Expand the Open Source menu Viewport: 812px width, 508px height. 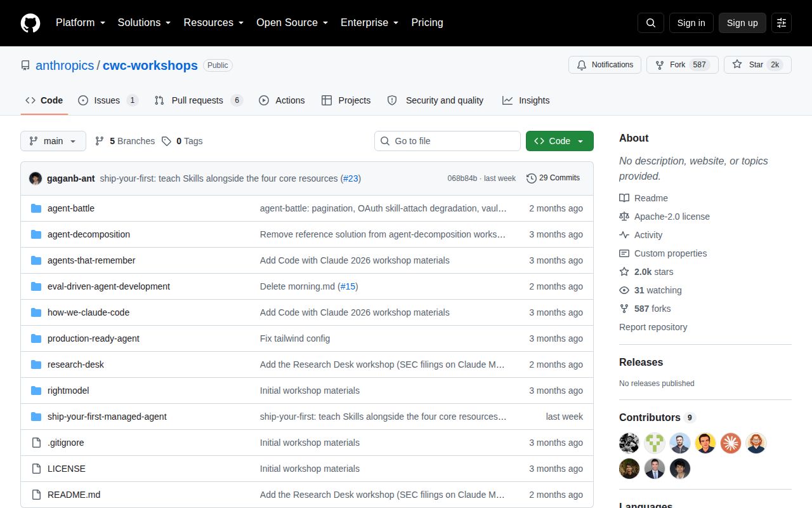[x=292, y=23]
